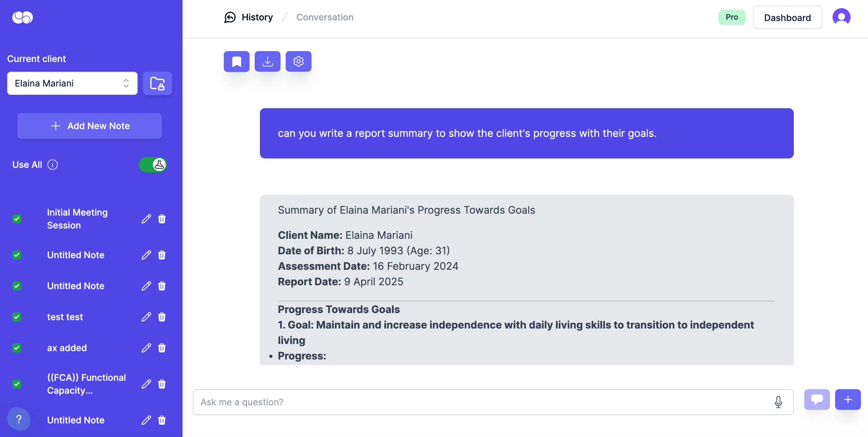Open the conversation settings gear
This screenshot has height=437, width=868.
(x=298, y=61)
